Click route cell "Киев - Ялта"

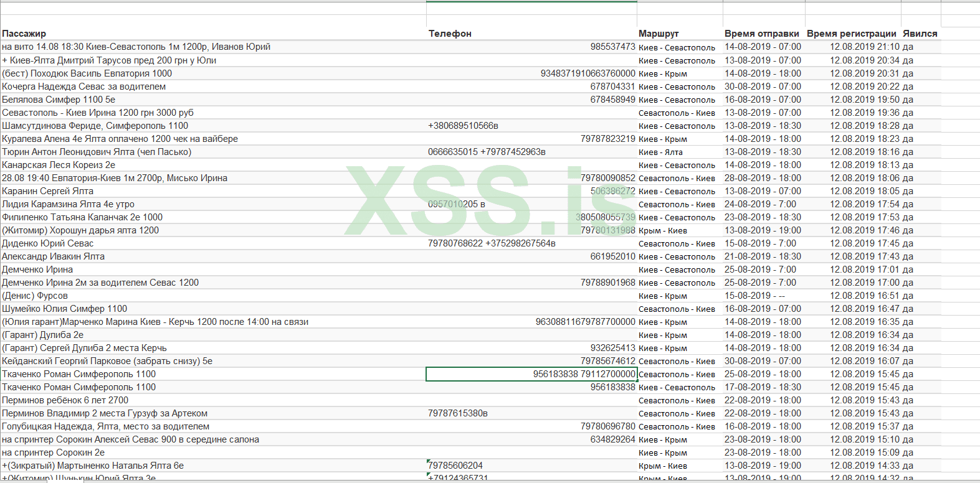click(x=660, y=152)
